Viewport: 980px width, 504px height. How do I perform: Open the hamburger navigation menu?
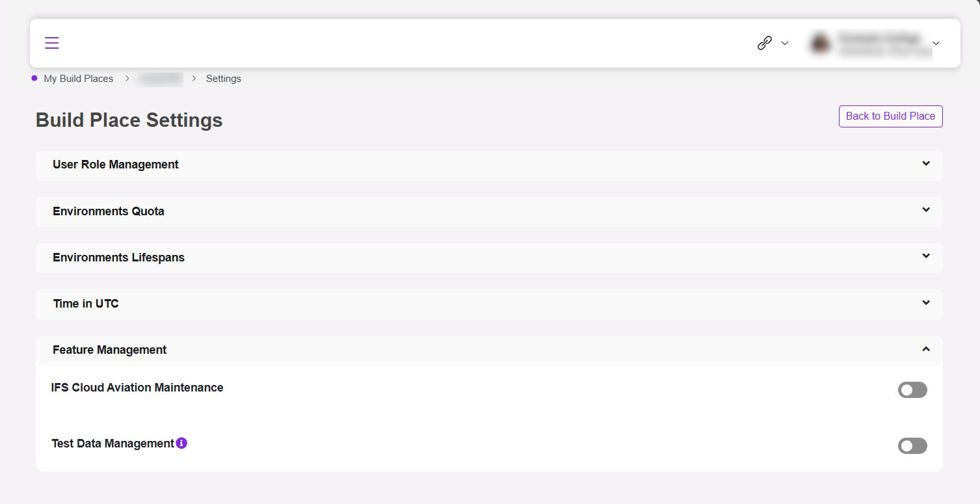[x=52, y=43]
